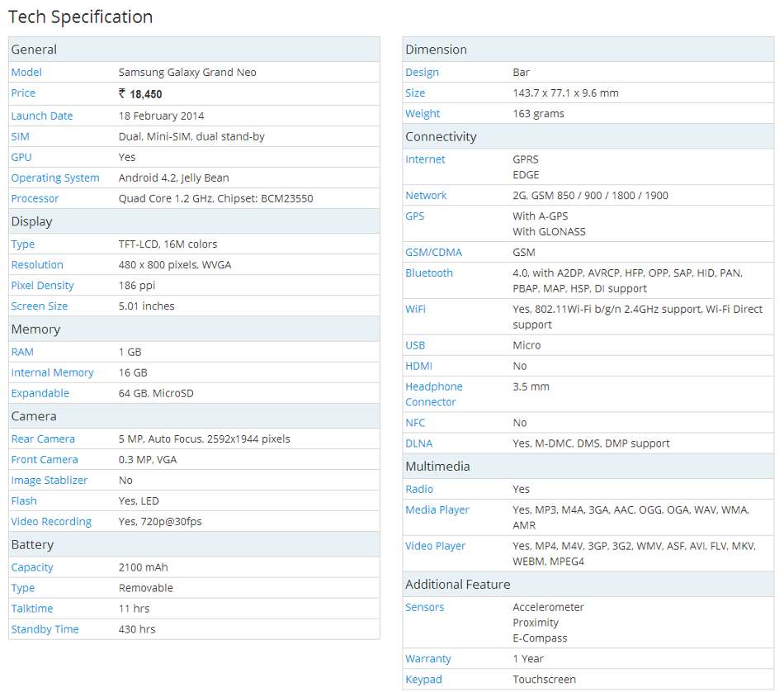This screenshot has height=692, width=784.
Task: Click the "64 GB, MicroSD" value
Action: point(156,393)
